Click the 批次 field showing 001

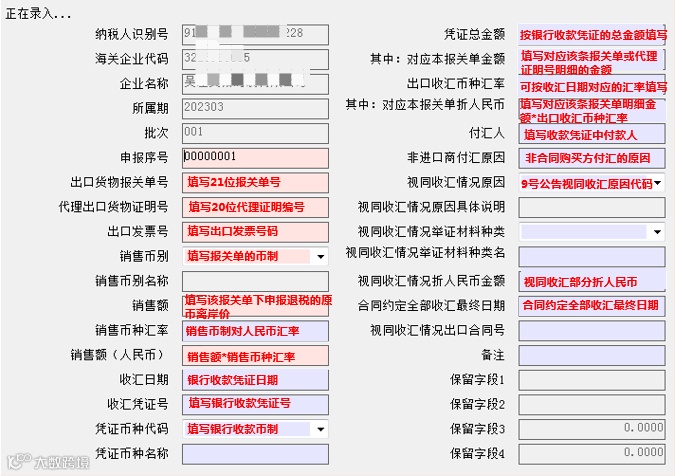coord(255,133)
